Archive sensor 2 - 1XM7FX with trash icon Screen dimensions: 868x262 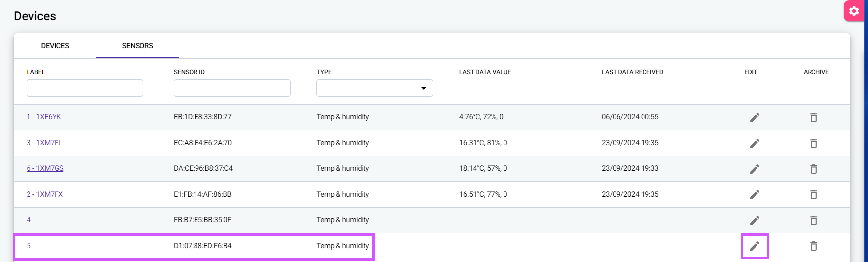(x=813, y=194)
